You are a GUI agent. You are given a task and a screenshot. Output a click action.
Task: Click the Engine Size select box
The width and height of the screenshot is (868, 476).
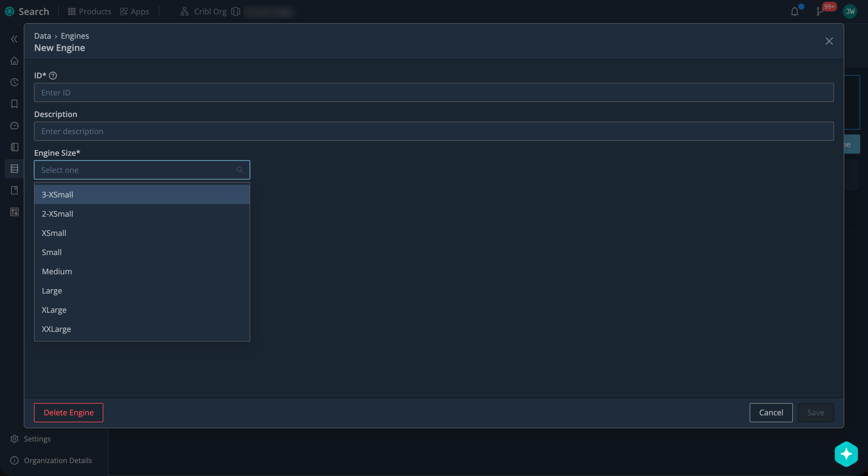pos(142,170)
